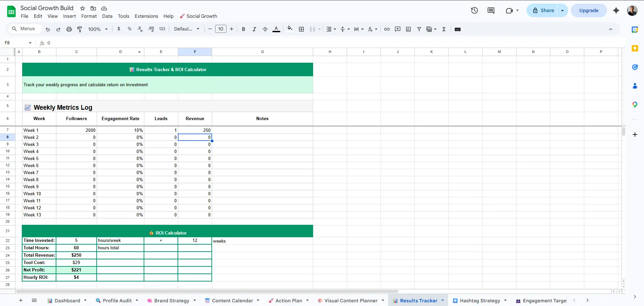Select the paint format roller icon
Viewport: 644px width, 306px height.
[80, 29]
